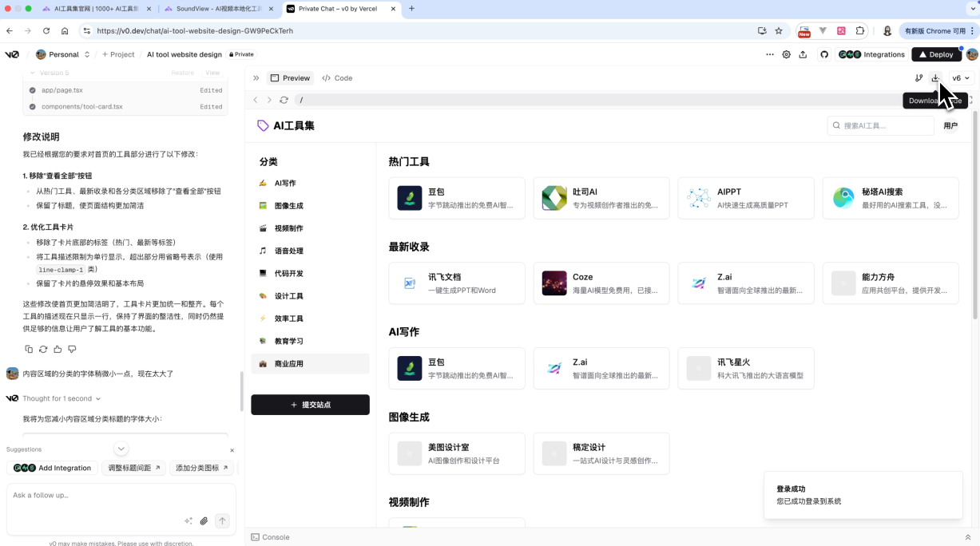Screen dimensions: 980x546
Task: Click the 提交站点 button
Action: 310,405
